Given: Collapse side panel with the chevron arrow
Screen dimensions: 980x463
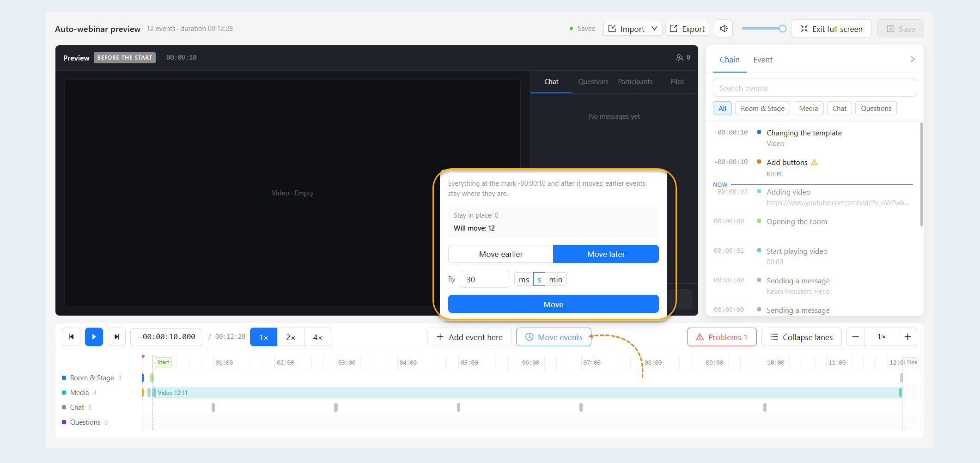Looking at the screenshot, I should [913, 59].
